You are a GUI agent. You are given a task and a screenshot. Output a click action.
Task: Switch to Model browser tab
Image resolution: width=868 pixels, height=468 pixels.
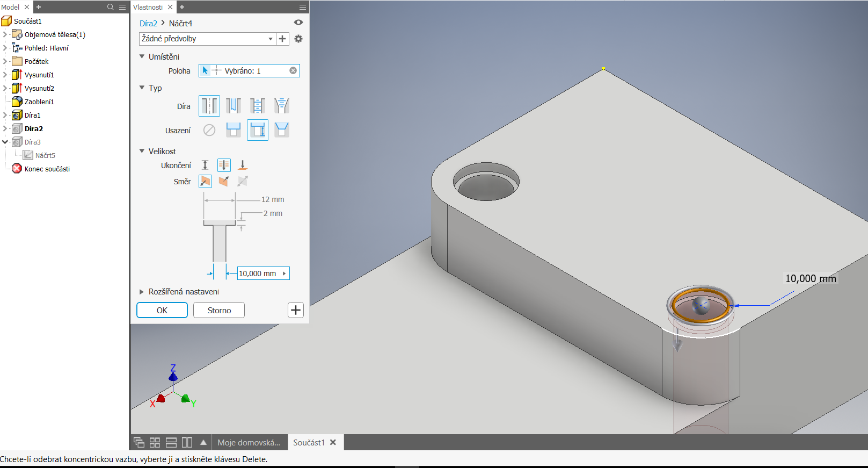(10, 7)
